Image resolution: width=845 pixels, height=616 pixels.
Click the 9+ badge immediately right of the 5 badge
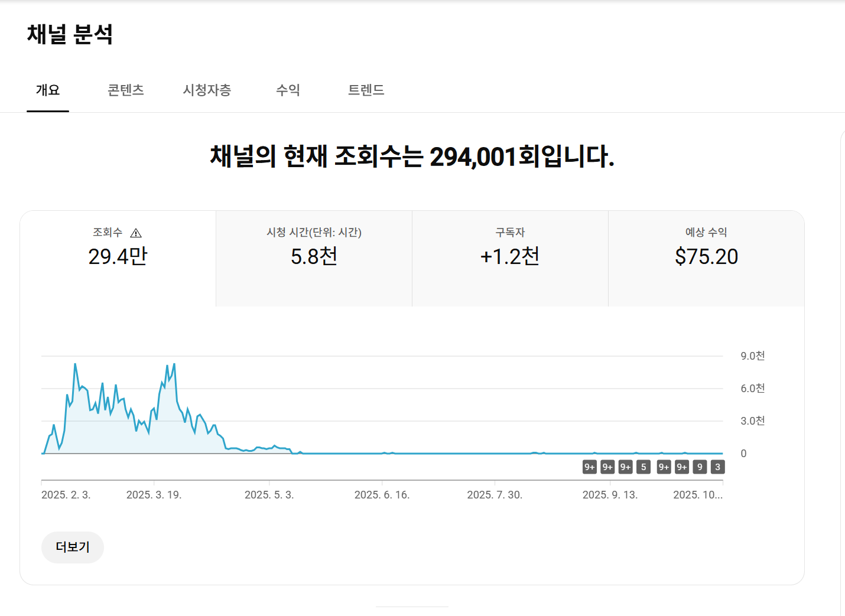[x=664, y=467]
